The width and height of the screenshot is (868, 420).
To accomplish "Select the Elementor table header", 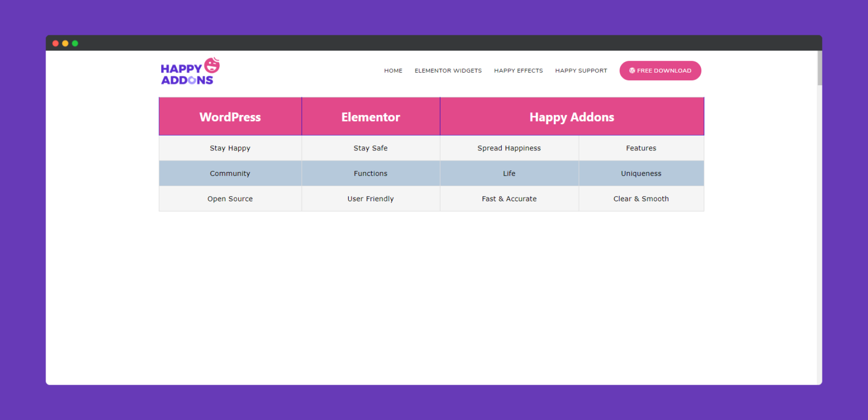I will 371,117.
